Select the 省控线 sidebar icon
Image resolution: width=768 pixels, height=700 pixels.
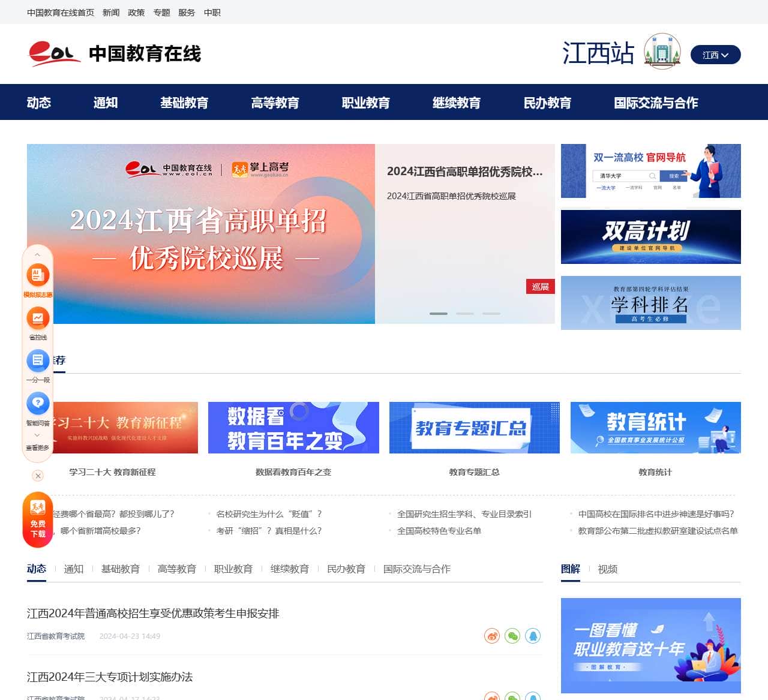37,319
